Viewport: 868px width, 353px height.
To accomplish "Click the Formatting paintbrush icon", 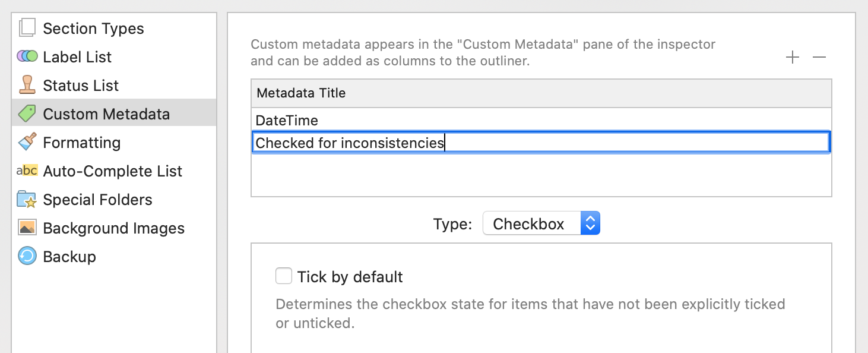I will [27, 141].
